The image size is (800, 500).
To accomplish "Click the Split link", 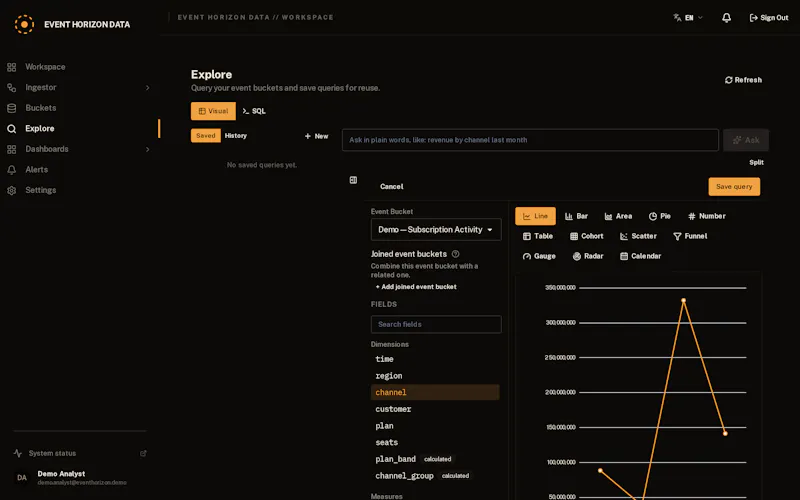I will [x=756, y=162].
